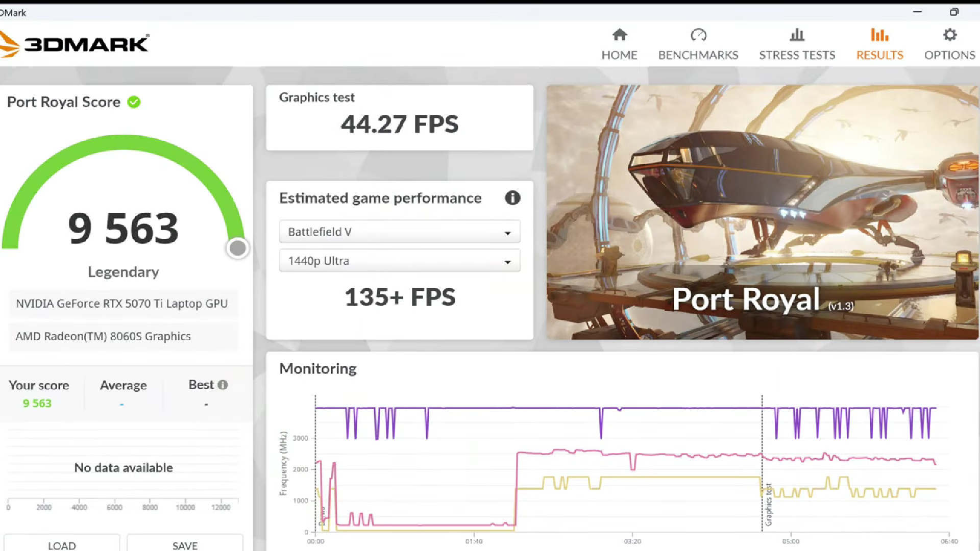The image size is (980, 551).
Task: Open Benchmarks via gauge icon
Action: 698,35
